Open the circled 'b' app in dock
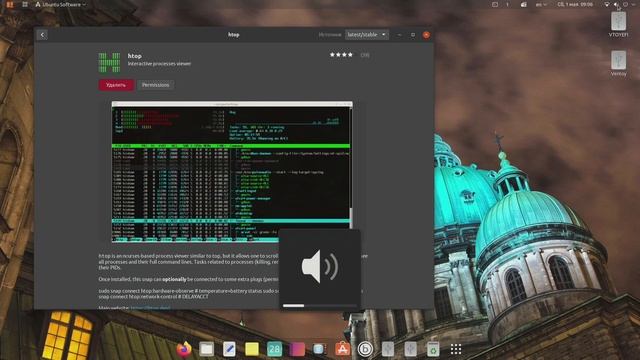The height and width of the screenshot is (360, 640). 365,349
